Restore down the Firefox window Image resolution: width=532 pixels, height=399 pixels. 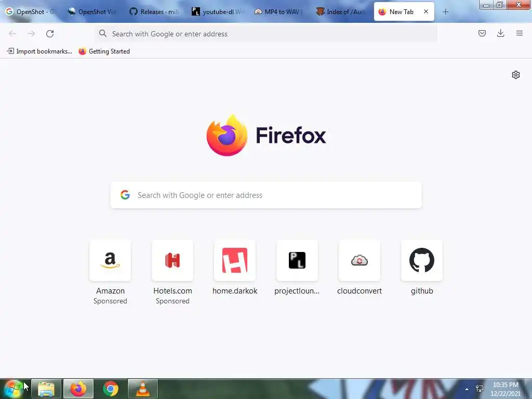[x=500, y=5]
